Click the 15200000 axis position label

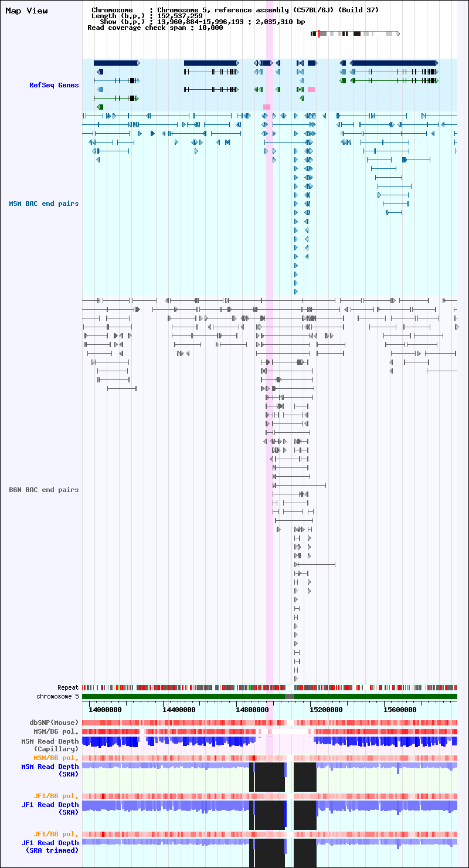(327, 710)
